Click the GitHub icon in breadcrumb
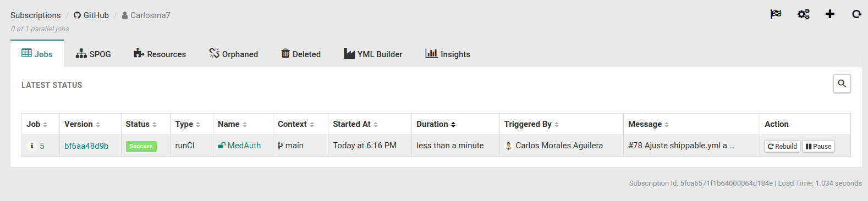Viewport: 868px width, 201px height. tap(77, 15)
